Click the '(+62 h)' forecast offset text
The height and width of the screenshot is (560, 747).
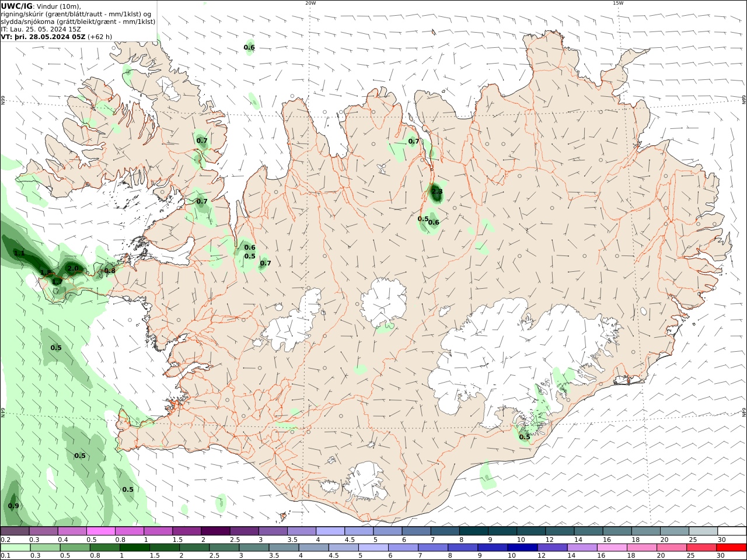click(100, 36)
